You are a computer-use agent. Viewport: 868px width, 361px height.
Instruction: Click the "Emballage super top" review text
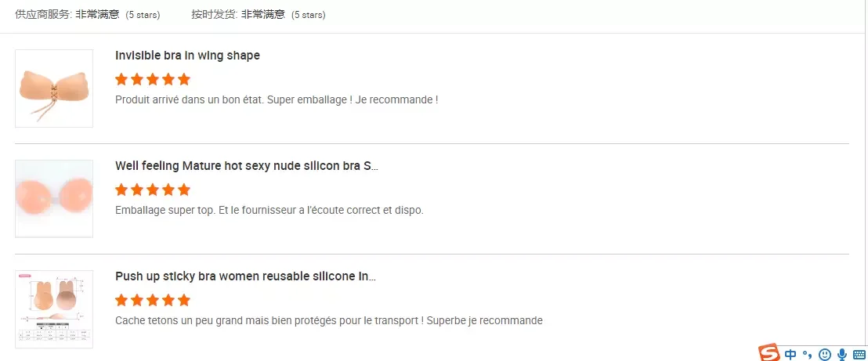[269, 210]
